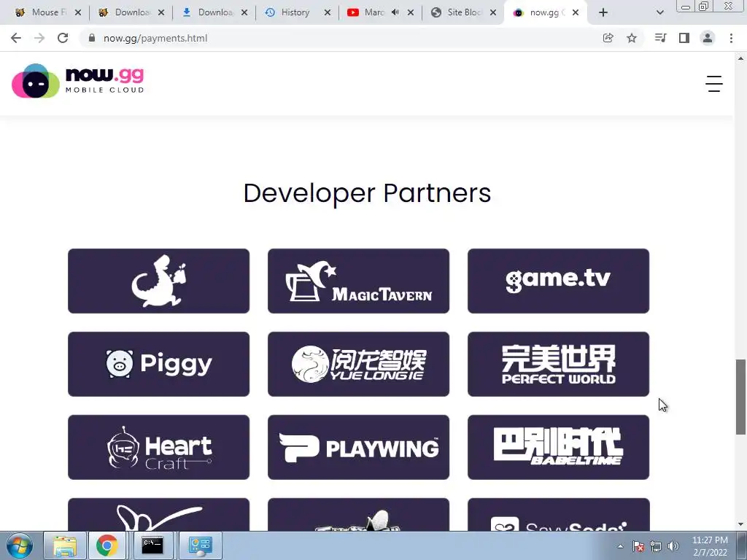Open the Babeltime partner card

pos(558,447)
